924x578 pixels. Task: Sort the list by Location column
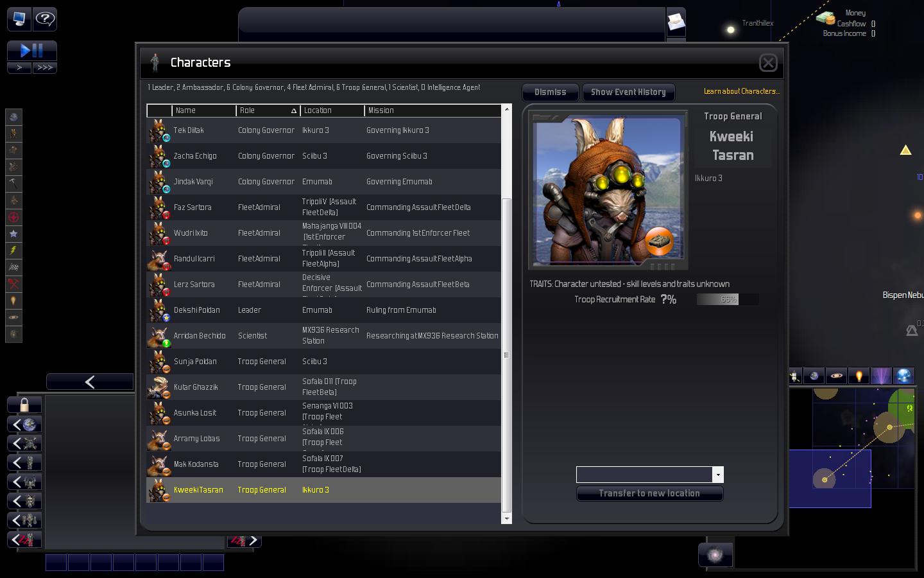(x=332, y=110)
